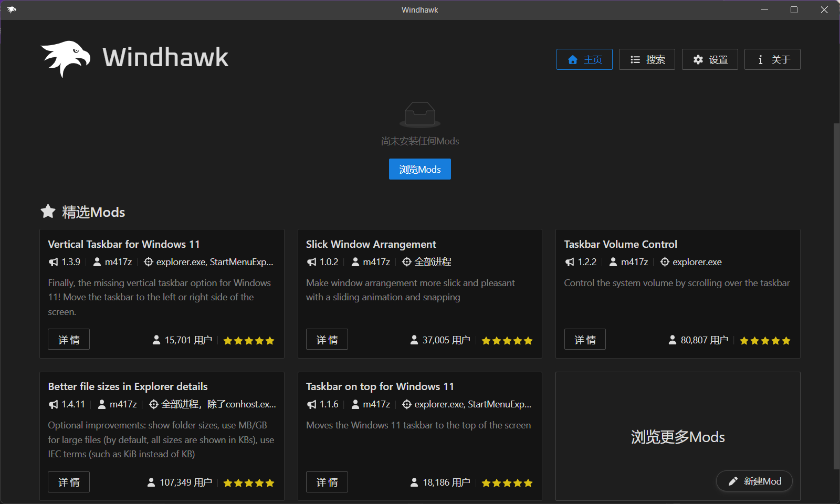Image resolution: width=840 pixels, height=504 pixels.
Task: Click the target process icon on Better file sizes card
Action: (154, 404)
